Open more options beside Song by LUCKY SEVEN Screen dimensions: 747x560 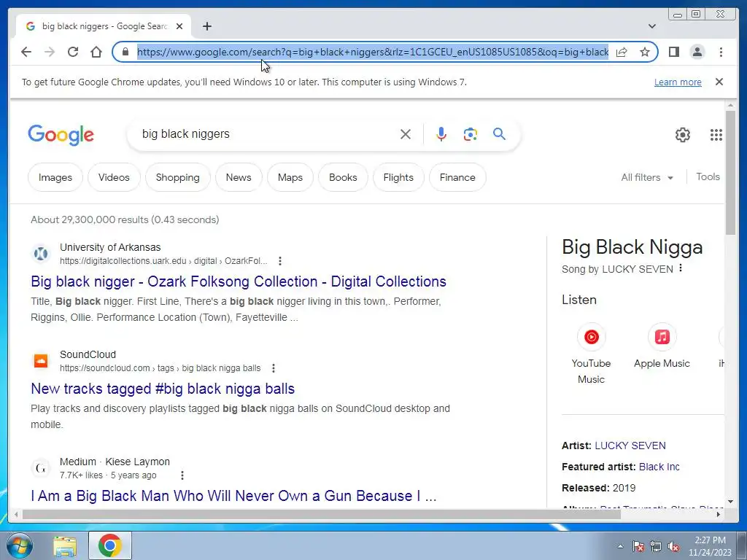point(681,268)
